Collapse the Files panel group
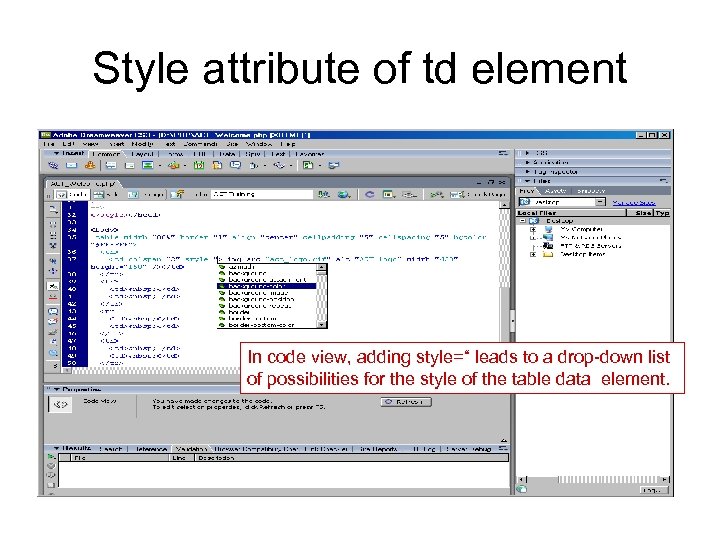Screen dimensions: 720x540 click(x=528, y=181)
